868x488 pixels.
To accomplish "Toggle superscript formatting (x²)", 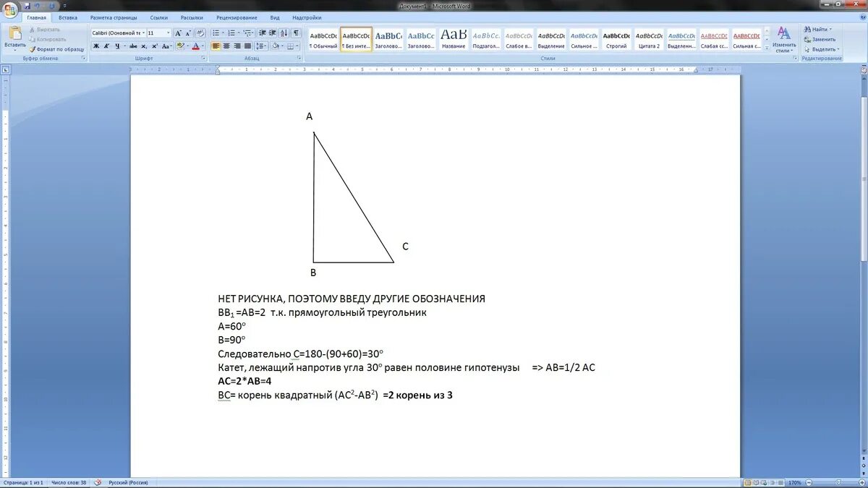I will pyautogui.click(x=154, y=46).
